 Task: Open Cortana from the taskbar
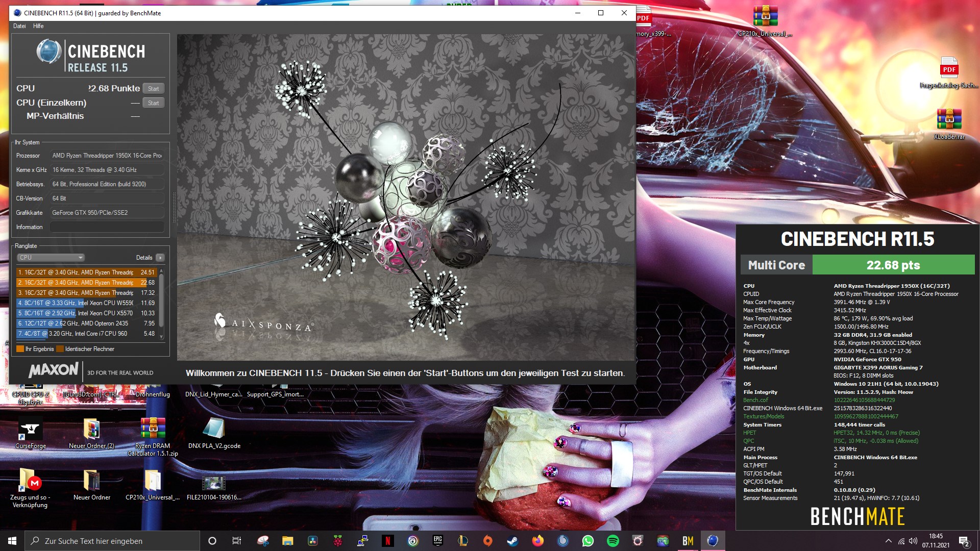coord(212,541)
